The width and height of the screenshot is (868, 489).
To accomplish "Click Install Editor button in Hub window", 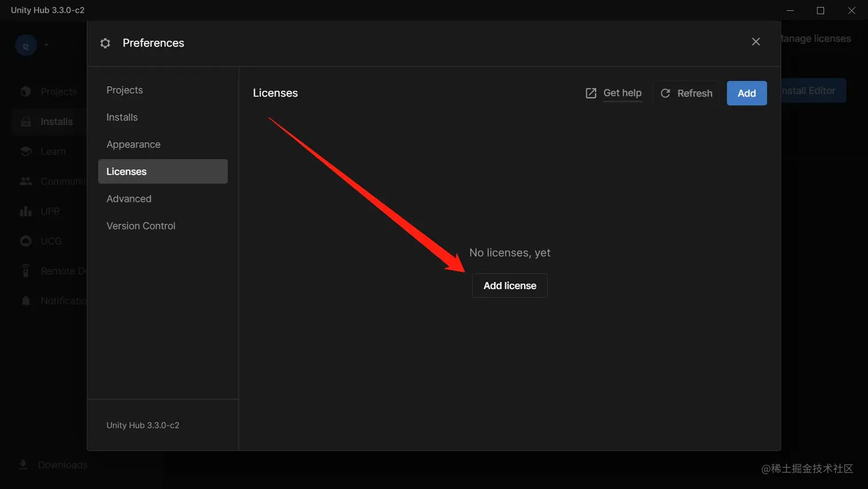I will click(x=813, y=91).
